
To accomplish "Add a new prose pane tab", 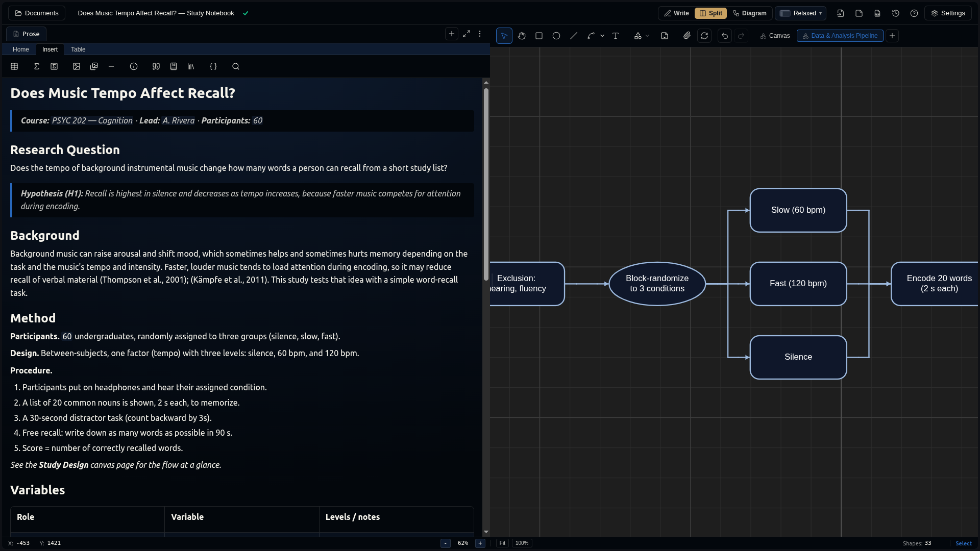I will (x=452, y=34).
